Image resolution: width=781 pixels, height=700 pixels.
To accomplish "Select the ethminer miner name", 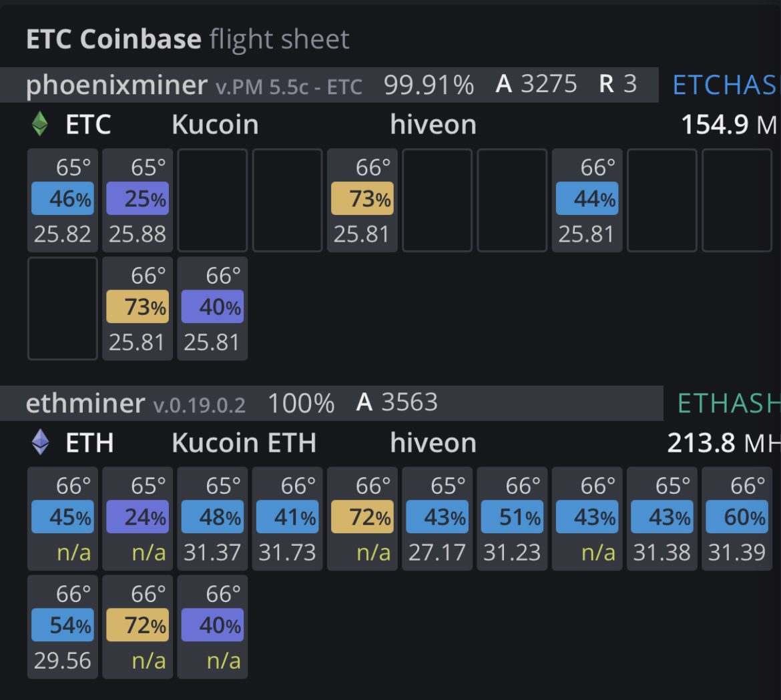I will (85, 403).
